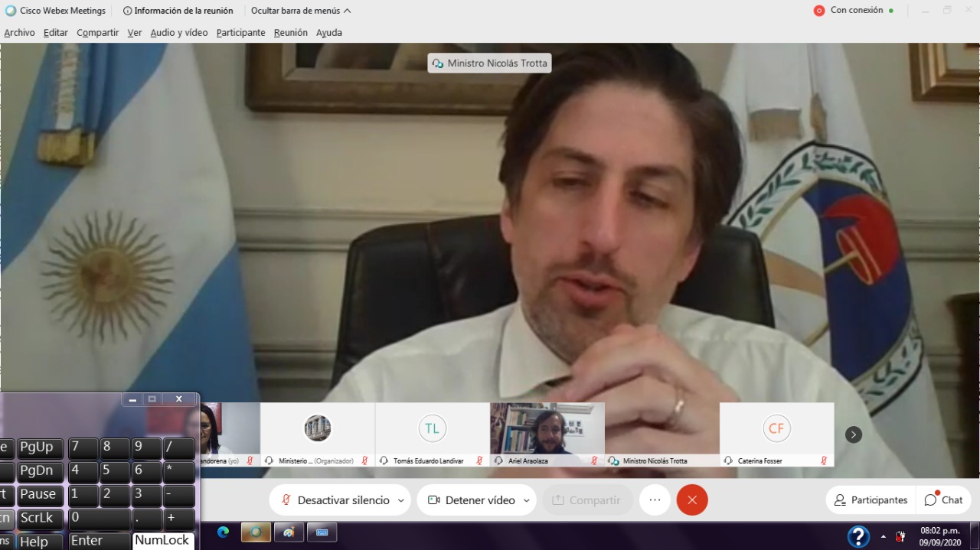This screenshot has width=980, height=550.
Task: Click numpad 9 key on on-screen keyboard
Action: pyautogui.click(x=147, y=448)
